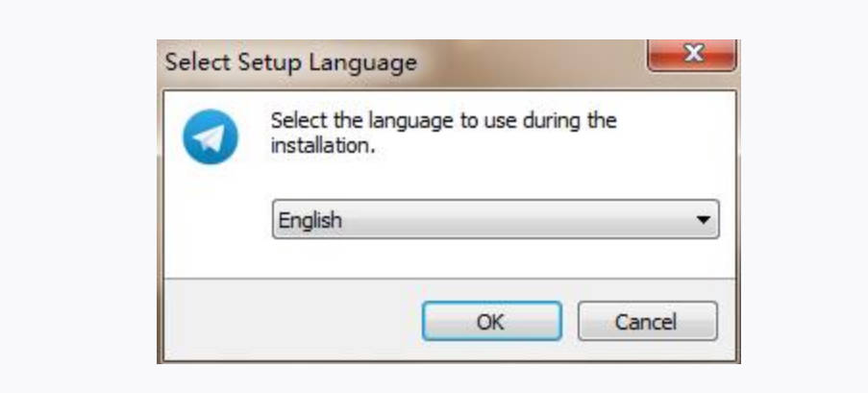This screenshot has height=393, width=868.
Task: Click the phrase 'installation.' in the dialog
Action: click(x=321, y=148)
